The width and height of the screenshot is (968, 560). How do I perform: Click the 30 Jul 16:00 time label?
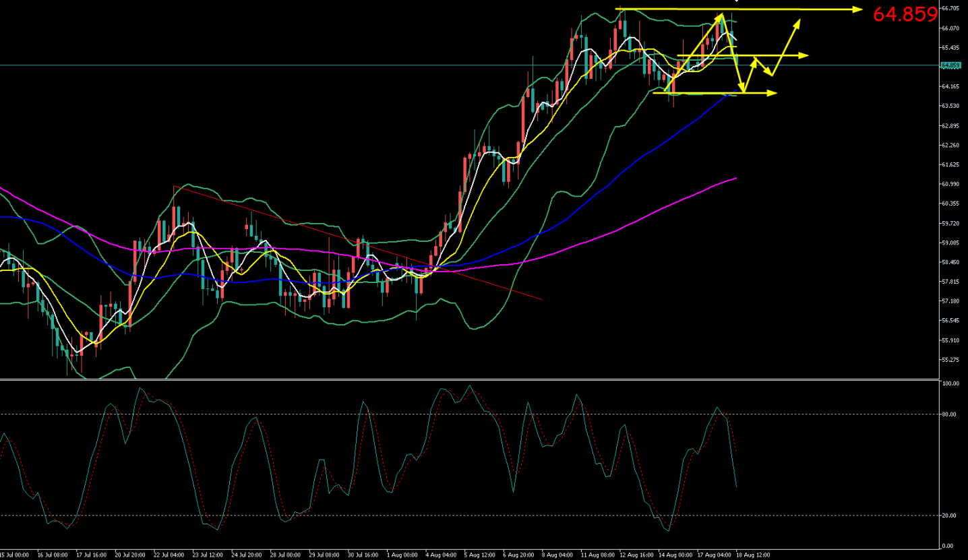coord(362,555)
